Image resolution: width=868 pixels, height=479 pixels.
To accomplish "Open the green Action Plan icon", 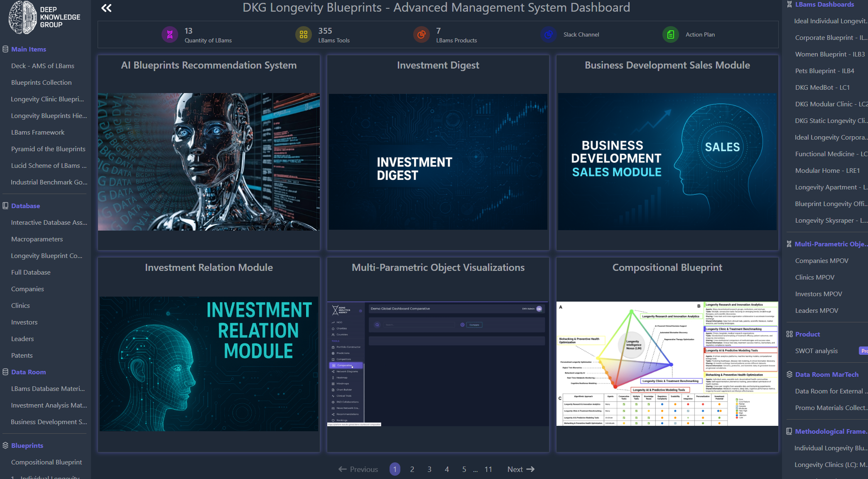I will click(670, 35).
